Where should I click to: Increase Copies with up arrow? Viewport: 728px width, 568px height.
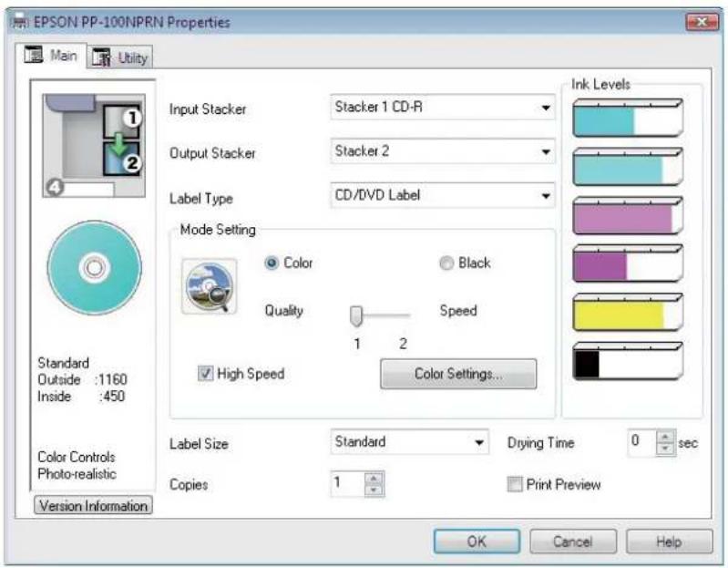click(374, 479)
